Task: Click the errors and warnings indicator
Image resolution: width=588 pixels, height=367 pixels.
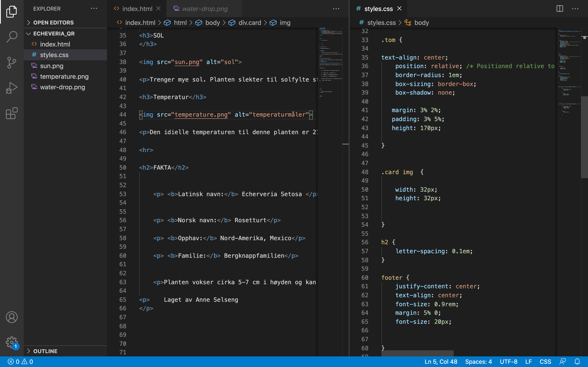Action: coord(20,362)
